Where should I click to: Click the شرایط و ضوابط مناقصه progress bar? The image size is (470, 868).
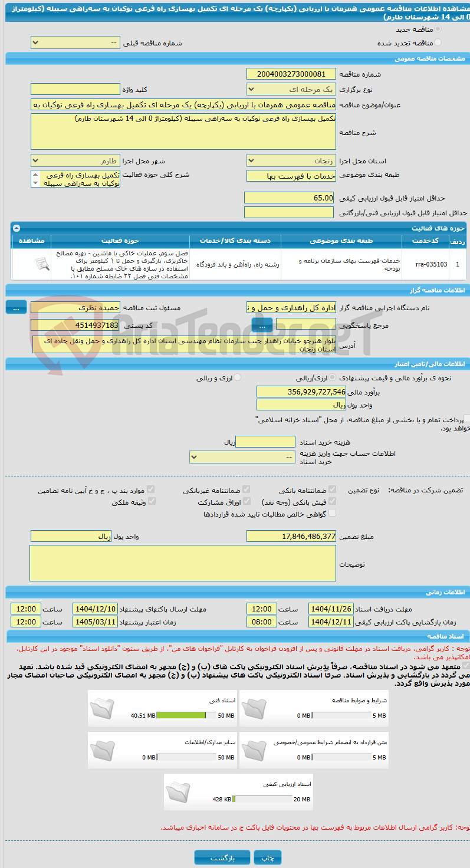coord(342,715)
